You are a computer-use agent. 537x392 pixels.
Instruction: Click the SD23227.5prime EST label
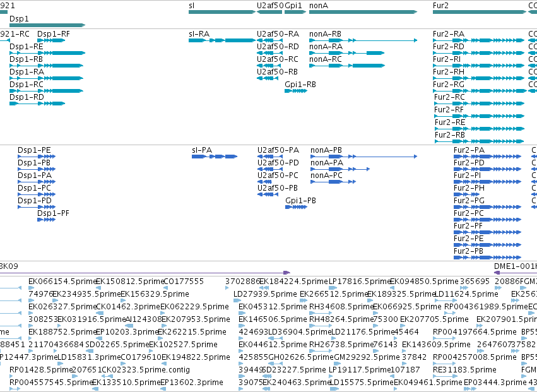(x=295, y=370)
